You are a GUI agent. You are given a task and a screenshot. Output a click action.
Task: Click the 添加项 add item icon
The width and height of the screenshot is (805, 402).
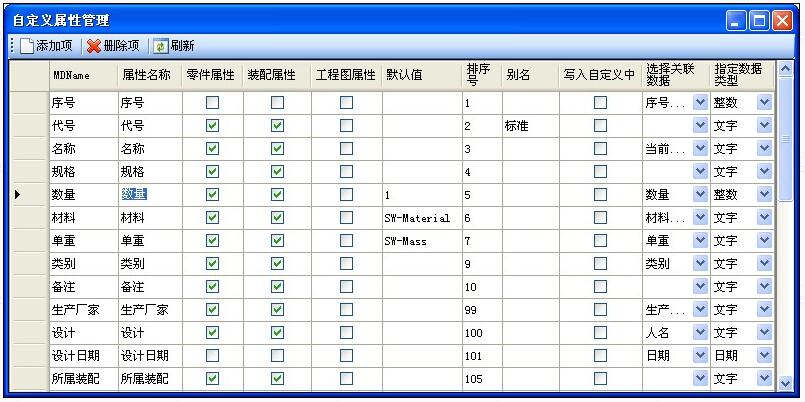(x=28, y=46)
